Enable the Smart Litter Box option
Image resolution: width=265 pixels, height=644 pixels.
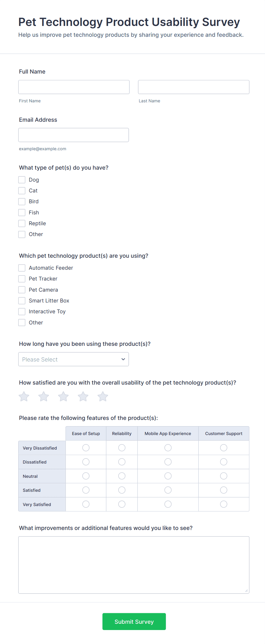(x=22, y=300)
